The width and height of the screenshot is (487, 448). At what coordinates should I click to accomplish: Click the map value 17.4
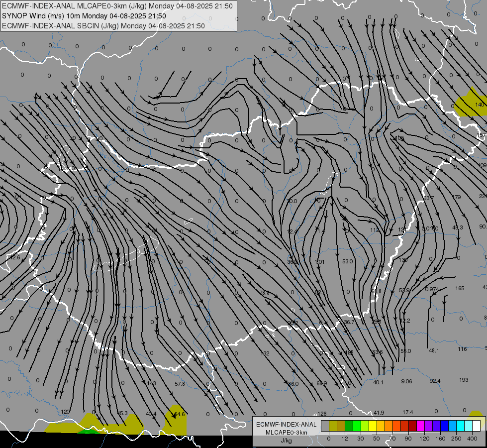pos(408,412)
